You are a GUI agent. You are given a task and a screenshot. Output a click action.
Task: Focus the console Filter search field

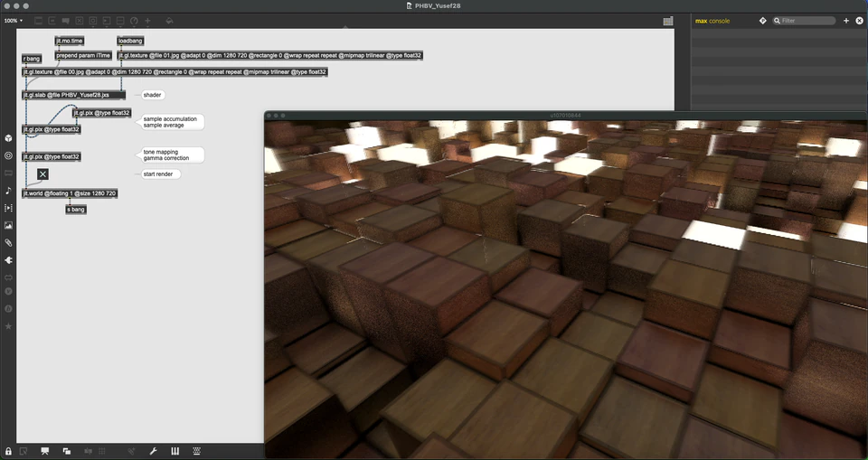pos(805,21)
